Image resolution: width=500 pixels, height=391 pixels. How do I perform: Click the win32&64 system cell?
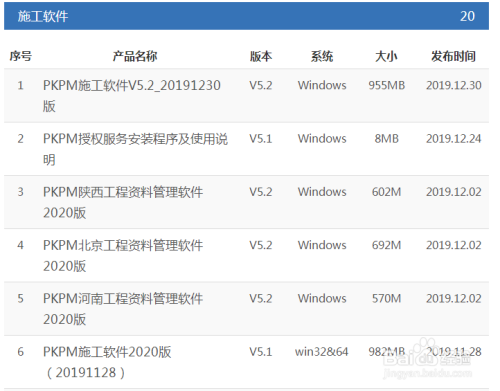(322, 352)
